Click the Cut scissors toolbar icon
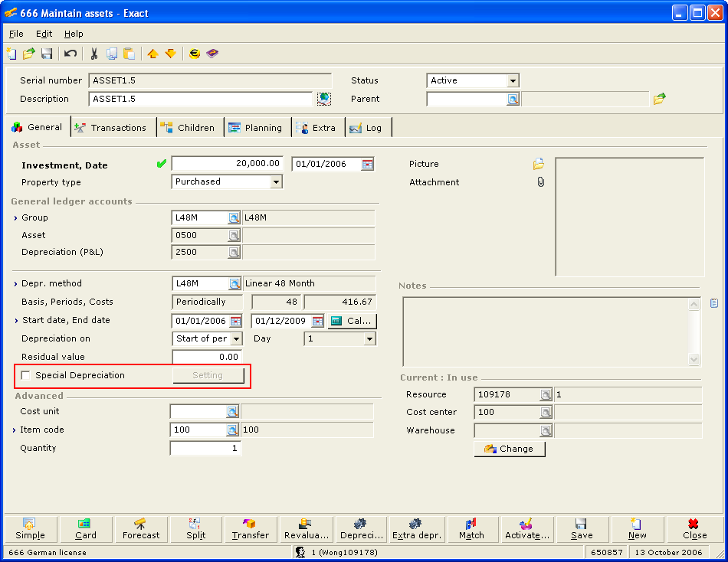Screen dimensions: 728x562 pyautogui.click(x=93, y=54)
